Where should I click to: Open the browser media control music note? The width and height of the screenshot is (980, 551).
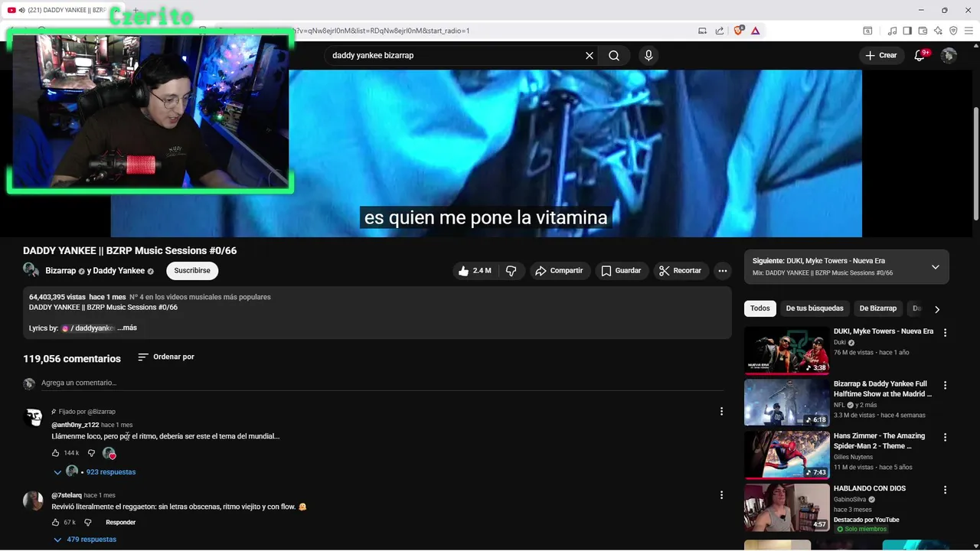892,31
